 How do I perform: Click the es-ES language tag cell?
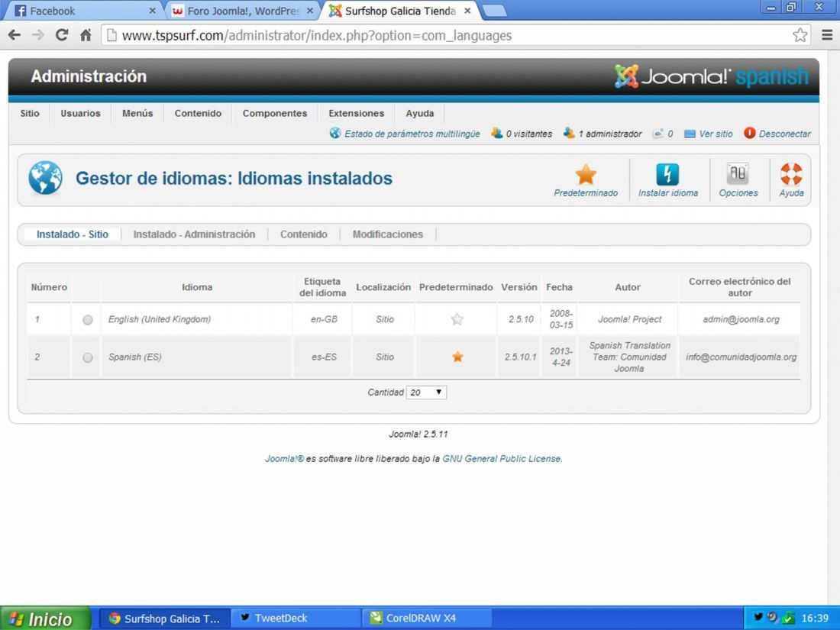pyautogui.click(x=324, y=357)
